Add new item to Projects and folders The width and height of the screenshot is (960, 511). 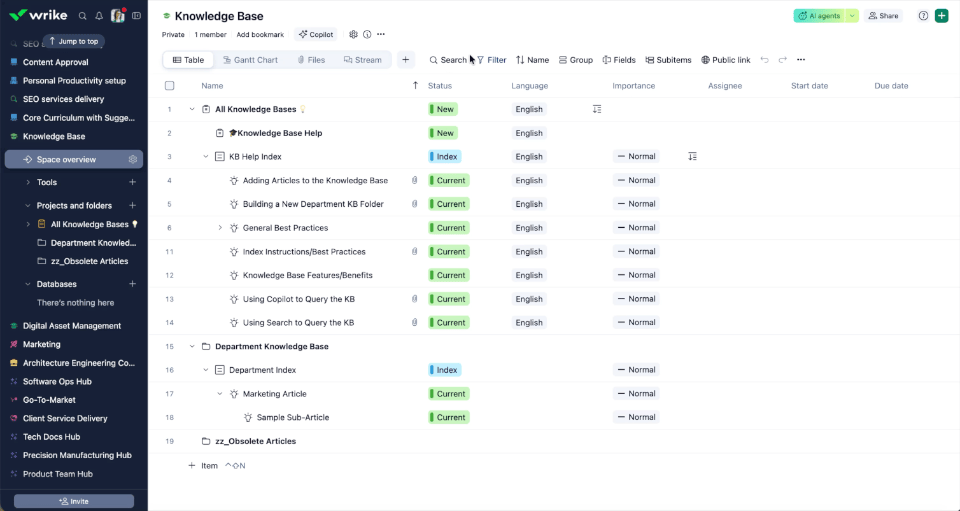point(132,206)
